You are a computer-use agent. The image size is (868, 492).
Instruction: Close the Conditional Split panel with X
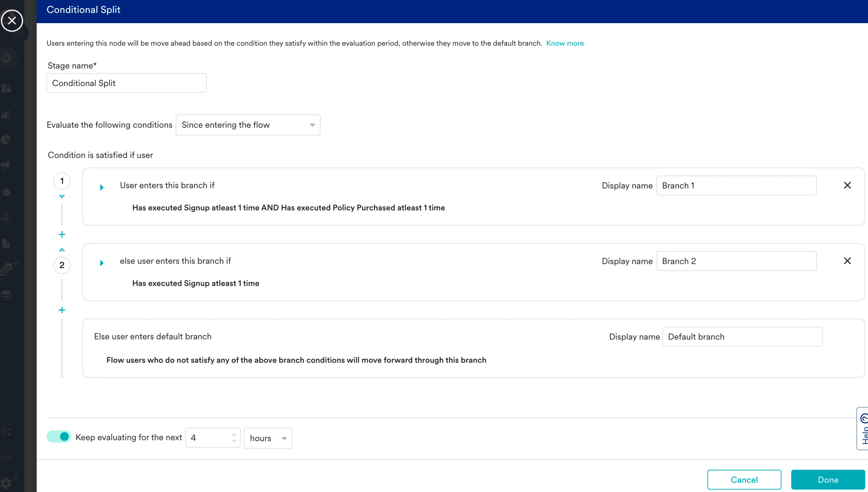pyautogui.click(x=12, y=21)
